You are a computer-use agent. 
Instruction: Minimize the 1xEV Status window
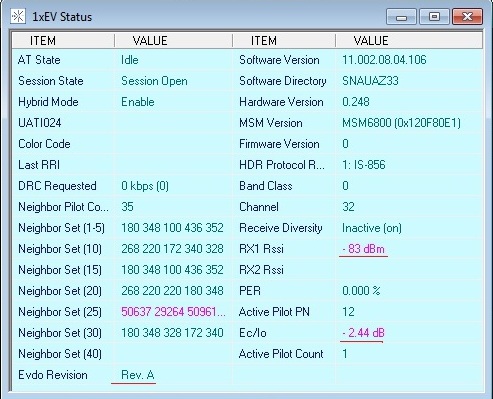[x=401, y=17]
